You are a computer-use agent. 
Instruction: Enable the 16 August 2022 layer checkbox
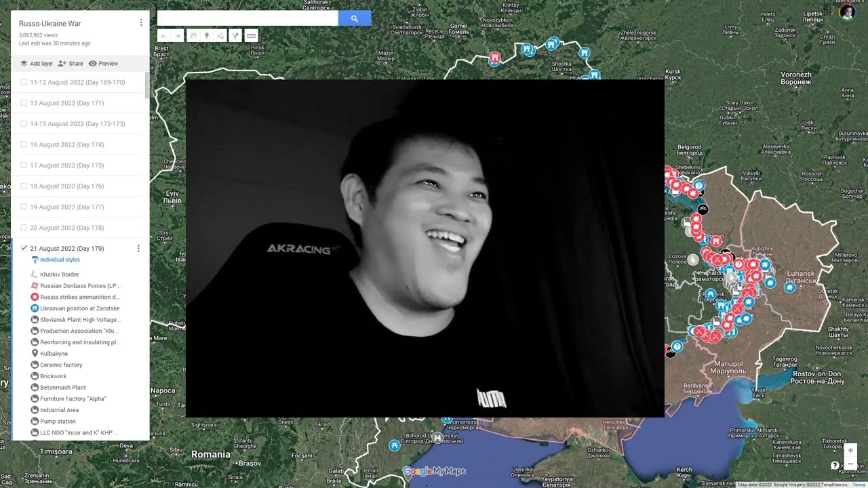pyautogui.click(x=24, y=144)
